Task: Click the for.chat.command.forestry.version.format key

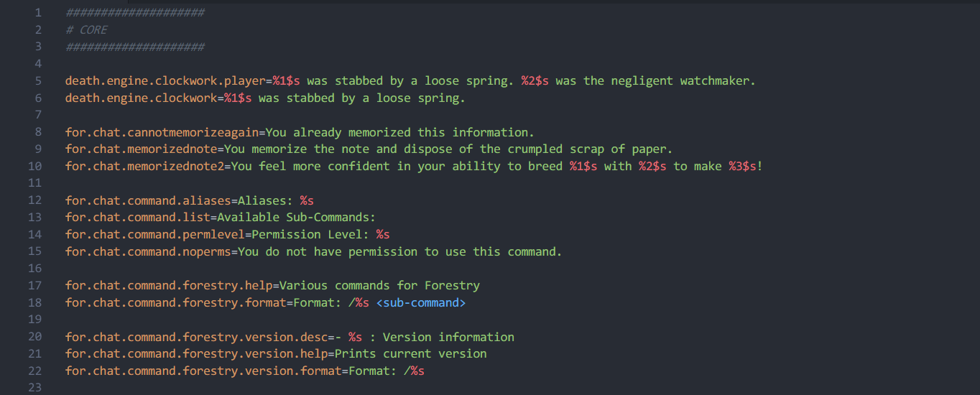Action: click(203, 371)
